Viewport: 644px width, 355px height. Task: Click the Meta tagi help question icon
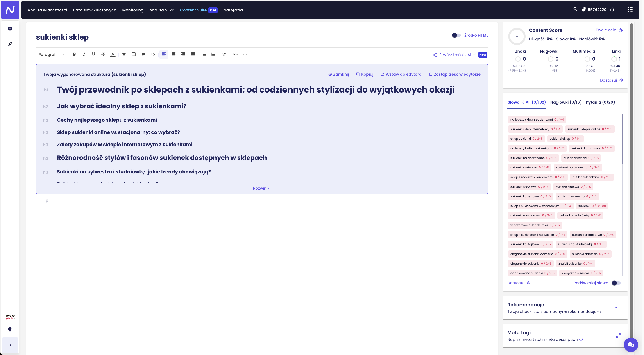coord(581,339)
